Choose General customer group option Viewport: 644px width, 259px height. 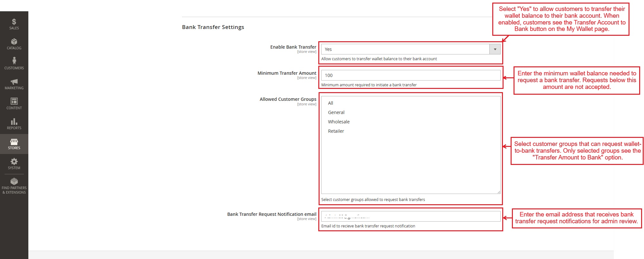tap(336, 112)
